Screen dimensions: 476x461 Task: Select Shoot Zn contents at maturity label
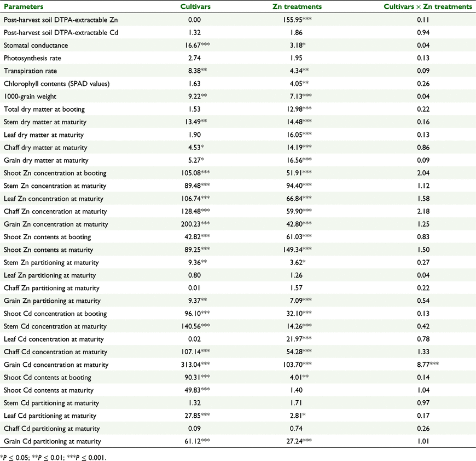tap(48, 250)
